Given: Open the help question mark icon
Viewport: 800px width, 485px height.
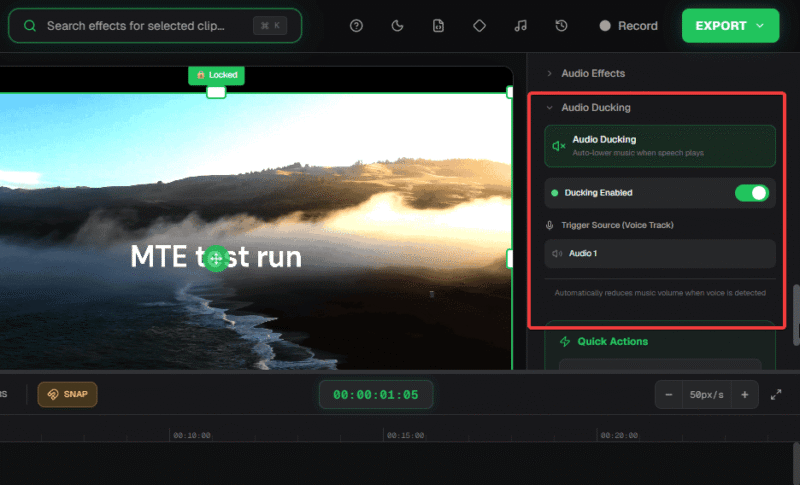Looking at the screenshot, I should click(x=356, y=25).
